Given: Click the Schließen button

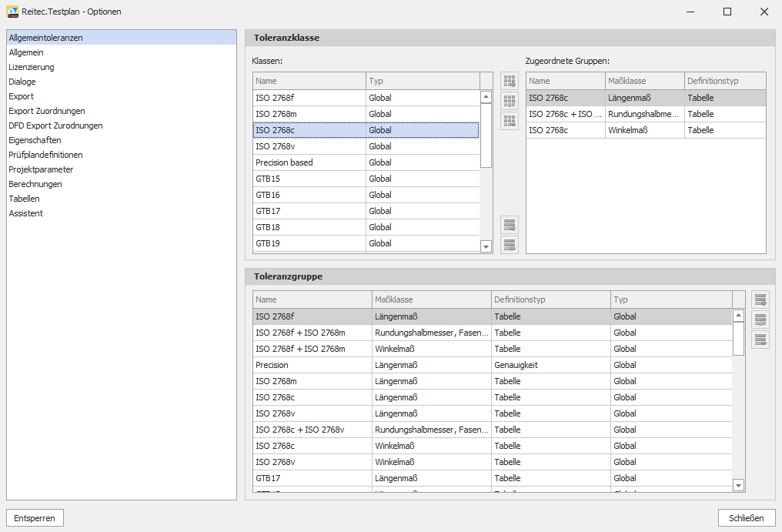Looking at the screenshot, I should pos(746,518).
